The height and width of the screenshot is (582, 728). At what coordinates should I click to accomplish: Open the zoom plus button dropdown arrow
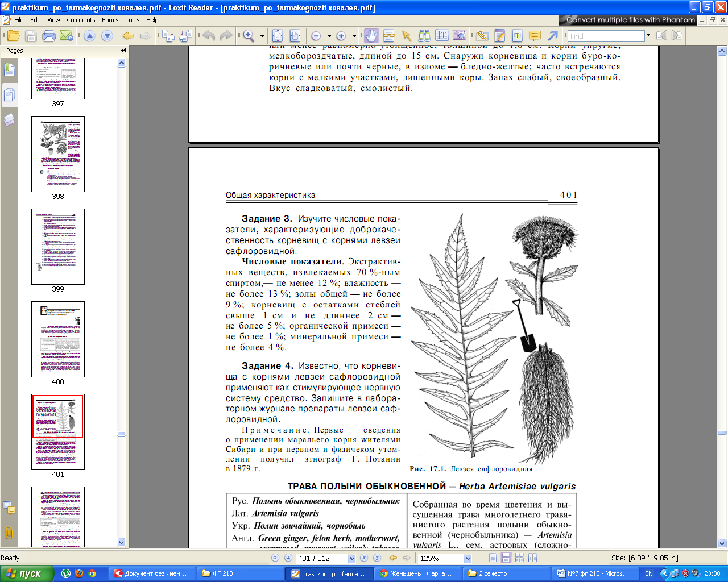[354, 36]
